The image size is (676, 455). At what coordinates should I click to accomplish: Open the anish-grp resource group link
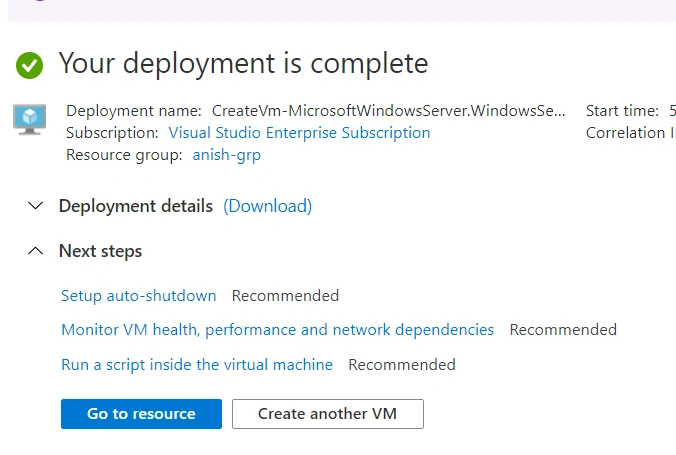click(226, 155)
